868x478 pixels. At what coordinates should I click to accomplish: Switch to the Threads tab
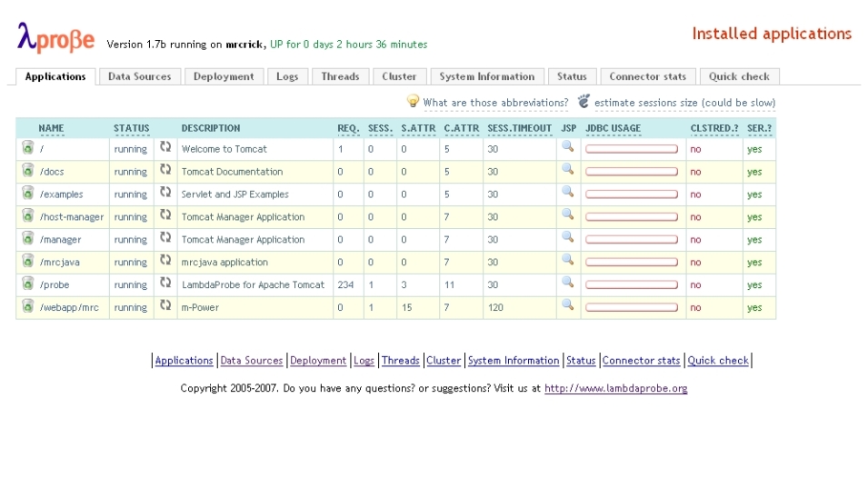[340, 77]
